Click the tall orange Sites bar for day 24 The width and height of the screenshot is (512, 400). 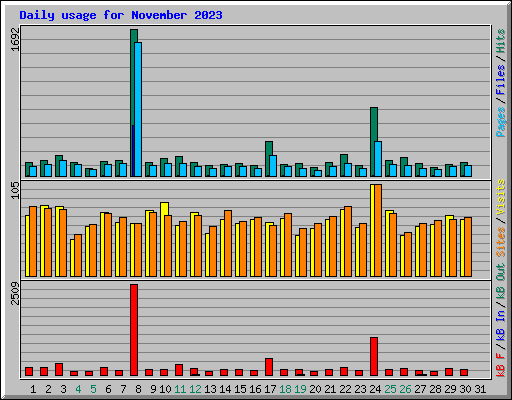378,230
